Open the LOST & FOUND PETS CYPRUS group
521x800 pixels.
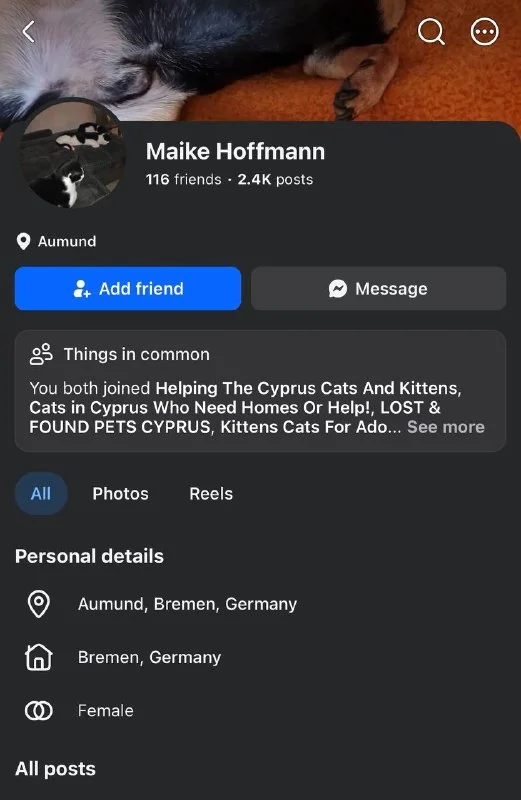(235, 417)
